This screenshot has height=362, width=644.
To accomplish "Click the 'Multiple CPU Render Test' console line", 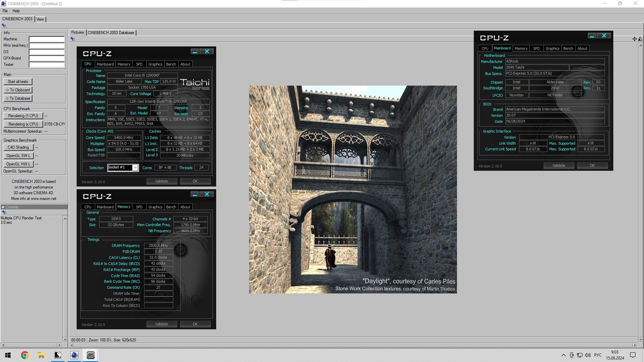I will pos(21,218).
